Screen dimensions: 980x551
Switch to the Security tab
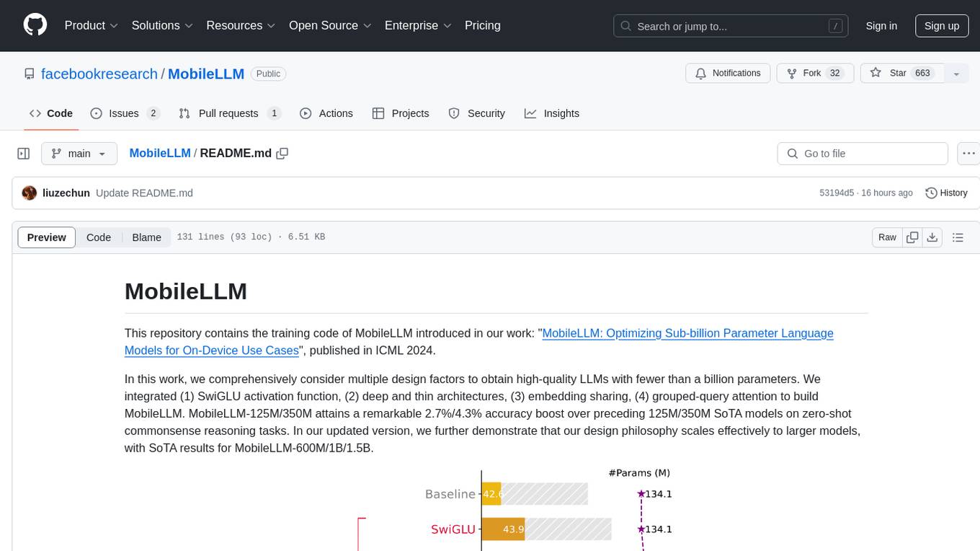point(477,113)
